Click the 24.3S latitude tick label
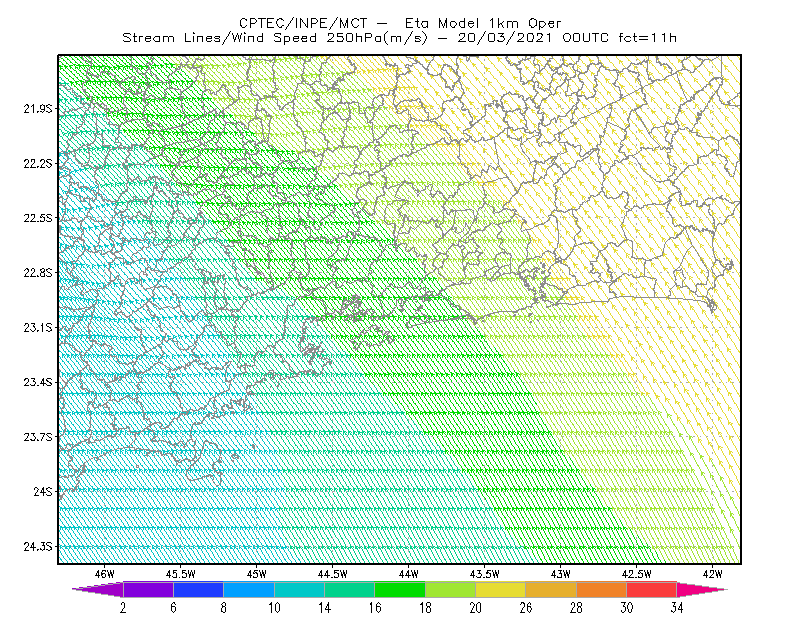 pyautogui.click(x=38, y=547)
